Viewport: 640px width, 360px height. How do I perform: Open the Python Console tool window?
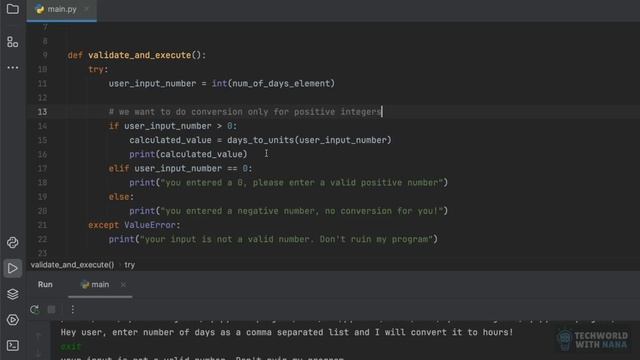coord(13,242)
